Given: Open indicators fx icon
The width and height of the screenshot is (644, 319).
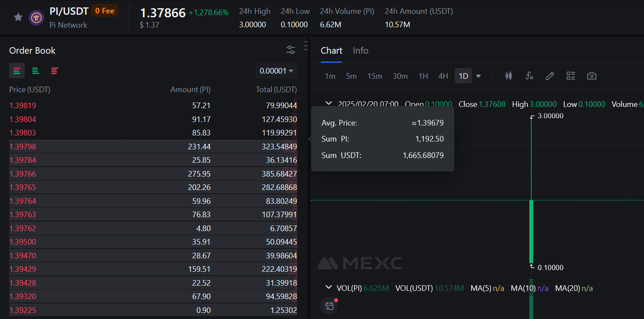Looking at the screenshot, I should [529, 76].
